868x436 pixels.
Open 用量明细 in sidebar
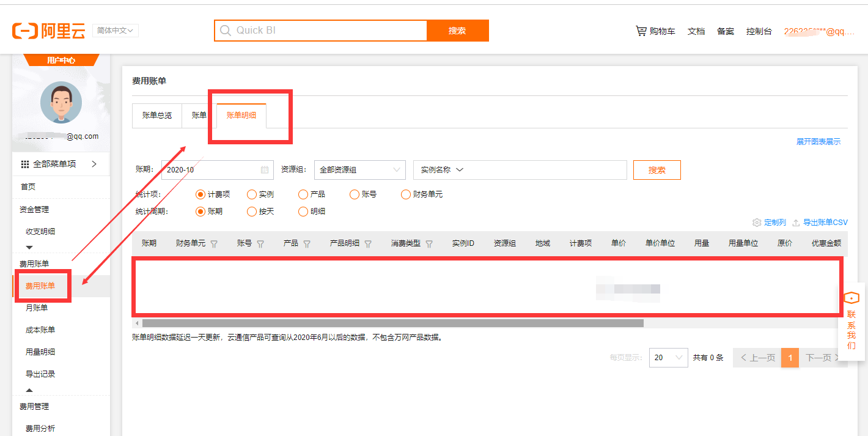point(40,352)
